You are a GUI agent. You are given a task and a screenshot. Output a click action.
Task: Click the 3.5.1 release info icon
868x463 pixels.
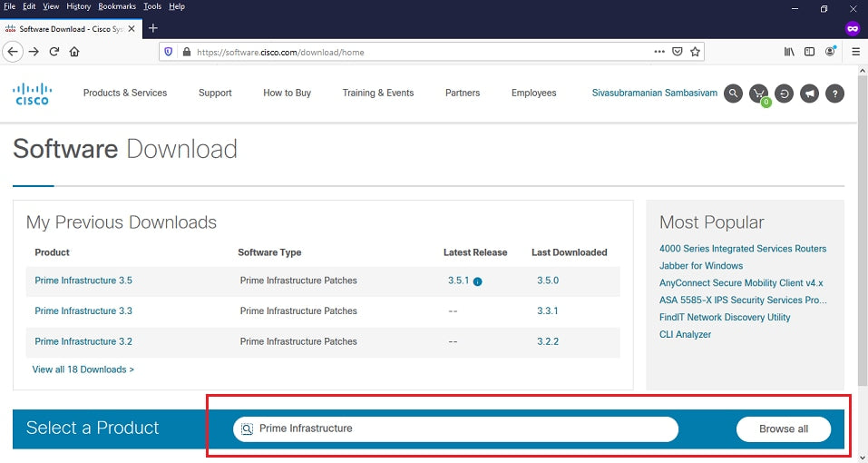click(x=478, y=281)
